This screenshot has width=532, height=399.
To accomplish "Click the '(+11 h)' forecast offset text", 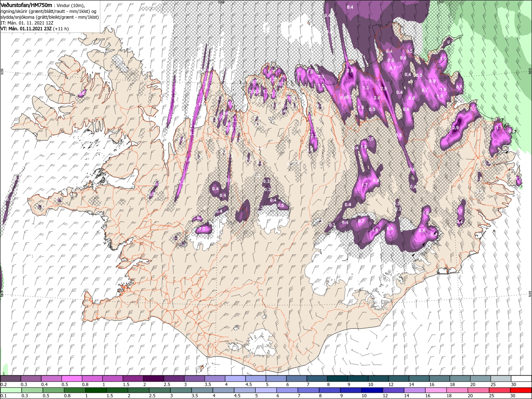I will [x=61, y=29].
